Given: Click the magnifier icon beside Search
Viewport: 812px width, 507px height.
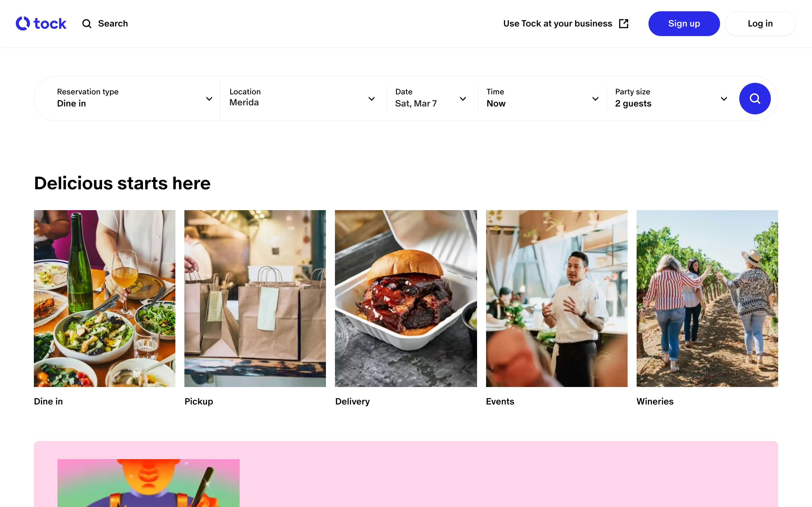Looking at the screenshot, I should (87, 23).
